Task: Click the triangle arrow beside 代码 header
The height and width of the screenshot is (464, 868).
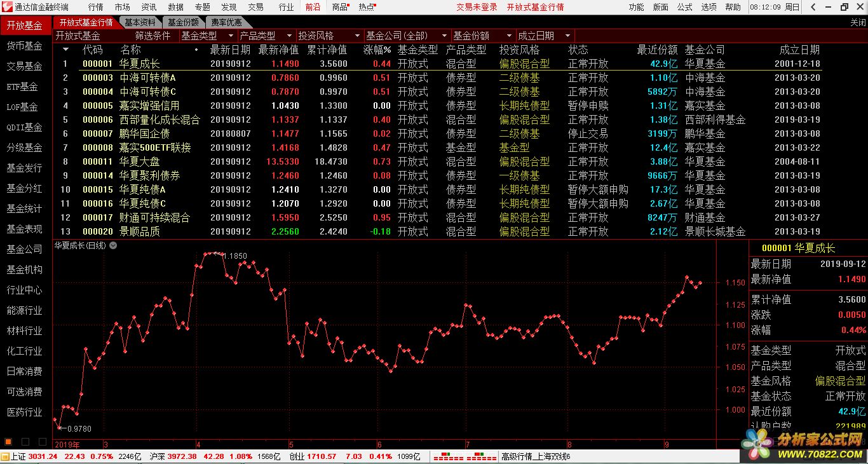Action: [65, 50]
